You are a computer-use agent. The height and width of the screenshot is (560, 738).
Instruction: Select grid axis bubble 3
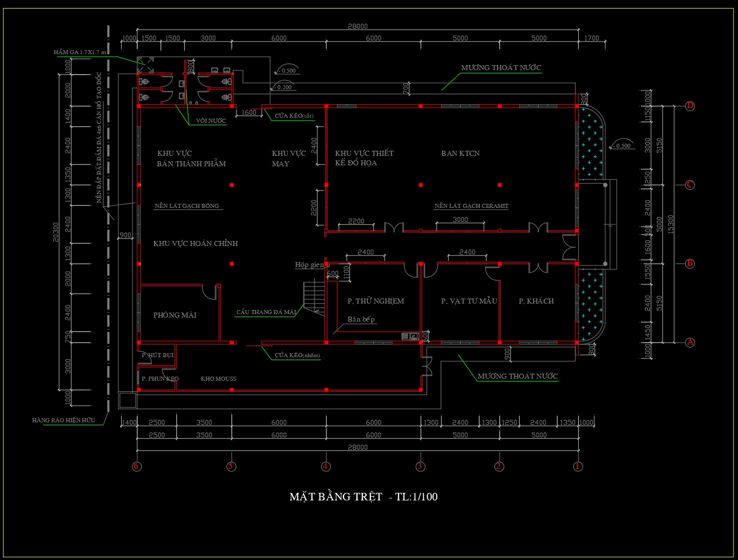(x=420, y=466)
